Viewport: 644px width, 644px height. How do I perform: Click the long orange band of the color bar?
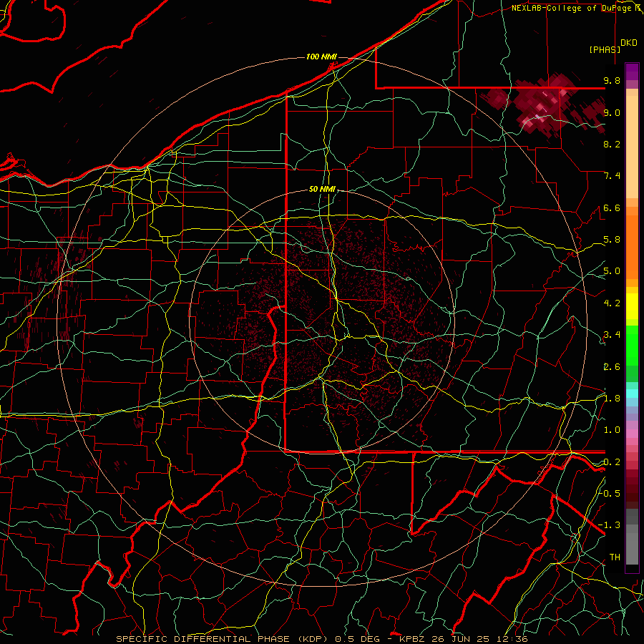click(632, 248)
